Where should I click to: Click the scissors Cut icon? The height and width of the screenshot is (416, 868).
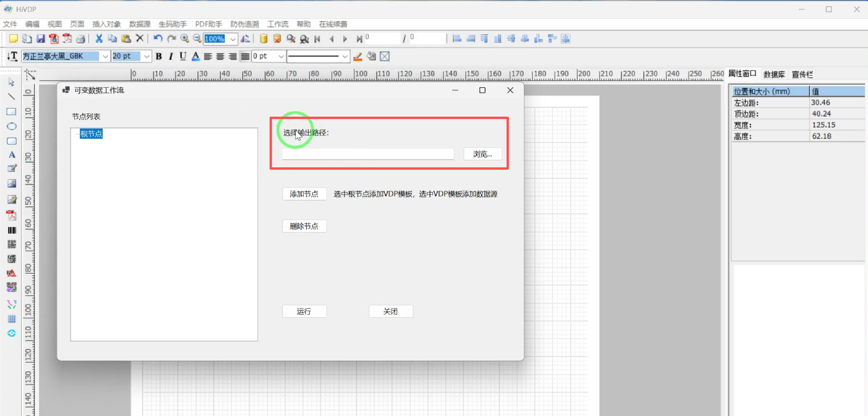click(99, 38)
